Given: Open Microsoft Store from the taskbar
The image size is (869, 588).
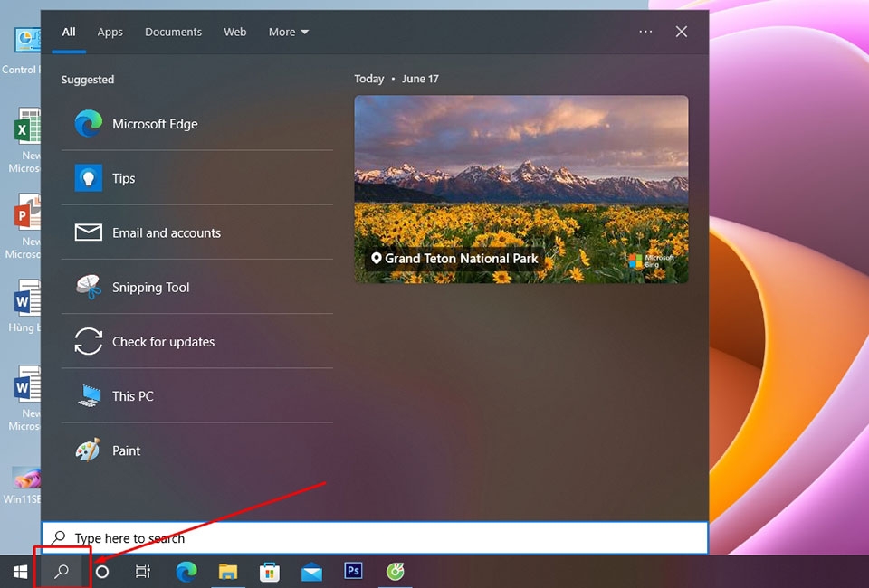Looking at the screenshot, I should (x=269, y=571).
